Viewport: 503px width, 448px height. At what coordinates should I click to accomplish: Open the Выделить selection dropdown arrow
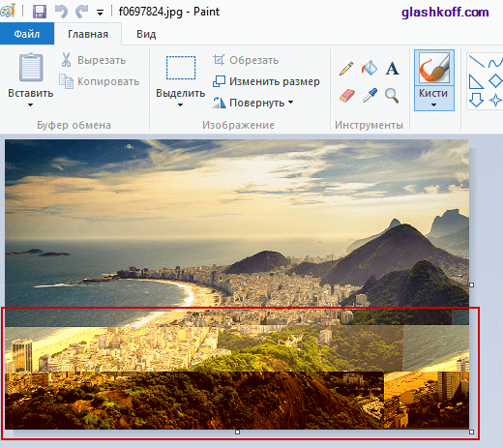(x=180, y=105)
